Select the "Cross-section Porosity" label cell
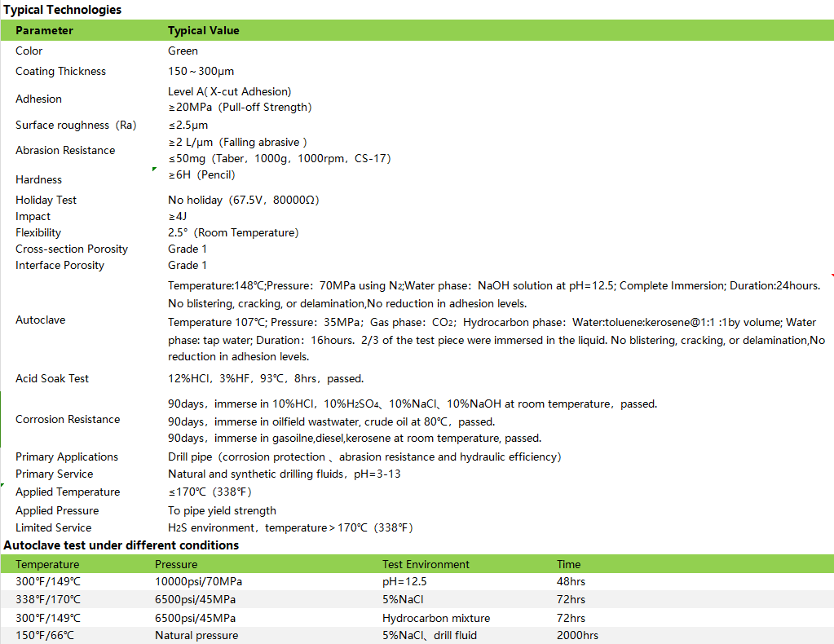Viewport: 834px width, 644px height. [72, 249]
